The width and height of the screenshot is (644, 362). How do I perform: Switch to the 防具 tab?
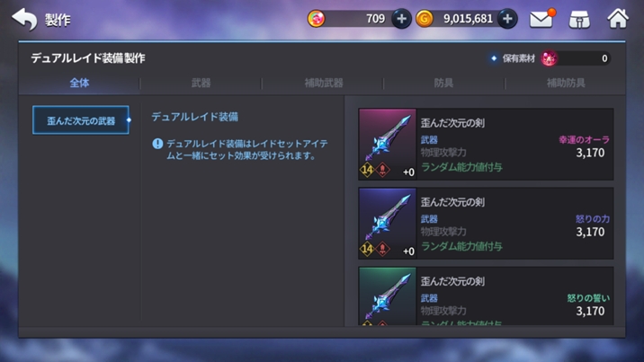pos(444,83)
